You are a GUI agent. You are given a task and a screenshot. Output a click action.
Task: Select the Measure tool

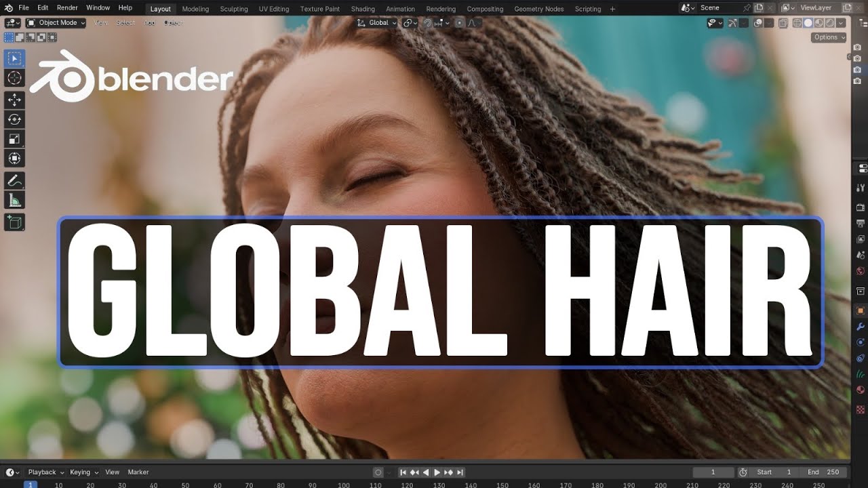14,200
